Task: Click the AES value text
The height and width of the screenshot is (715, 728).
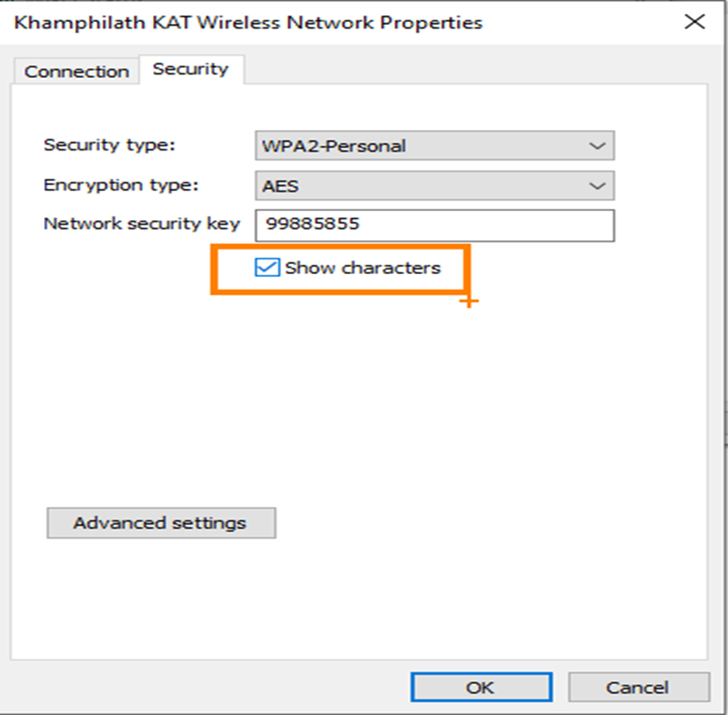Action: click(x=281, y=186)
